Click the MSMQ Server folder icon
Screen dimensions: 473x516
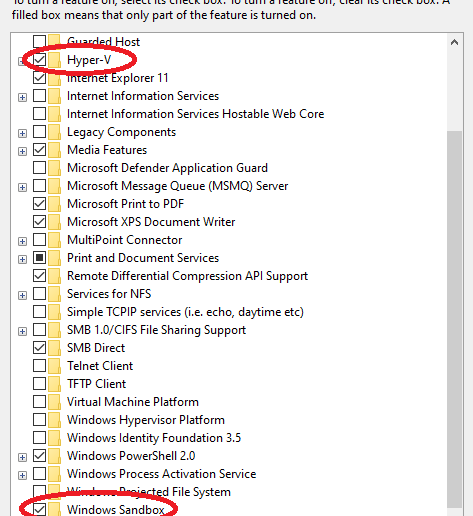coord(55,186)
